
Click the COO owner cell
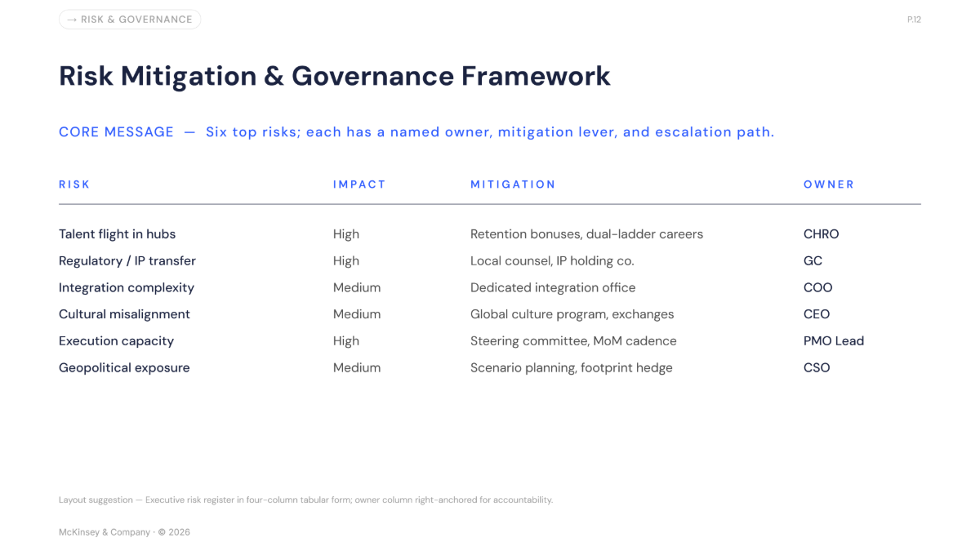(x=818, y=287)
